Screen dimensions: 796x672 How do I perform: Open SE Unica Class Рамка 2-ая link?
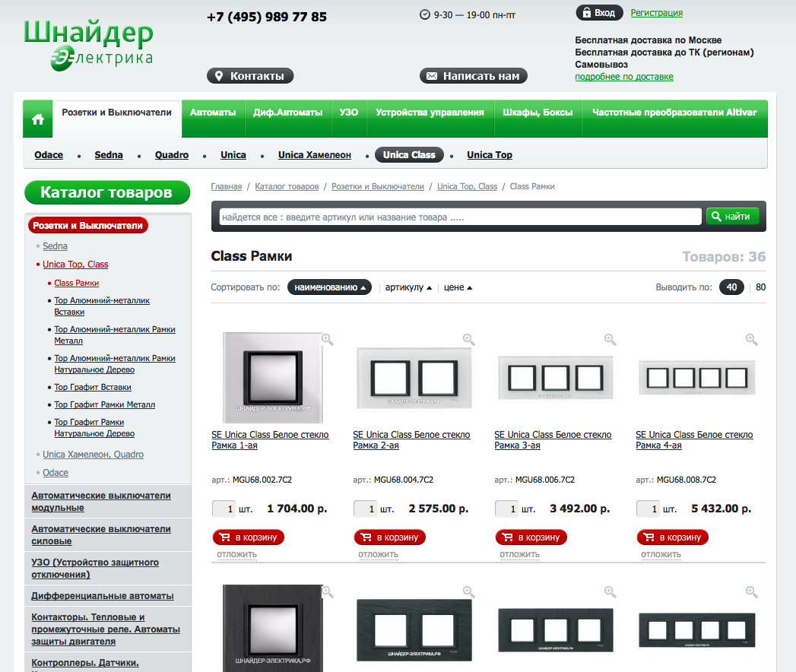pos(411,440)
